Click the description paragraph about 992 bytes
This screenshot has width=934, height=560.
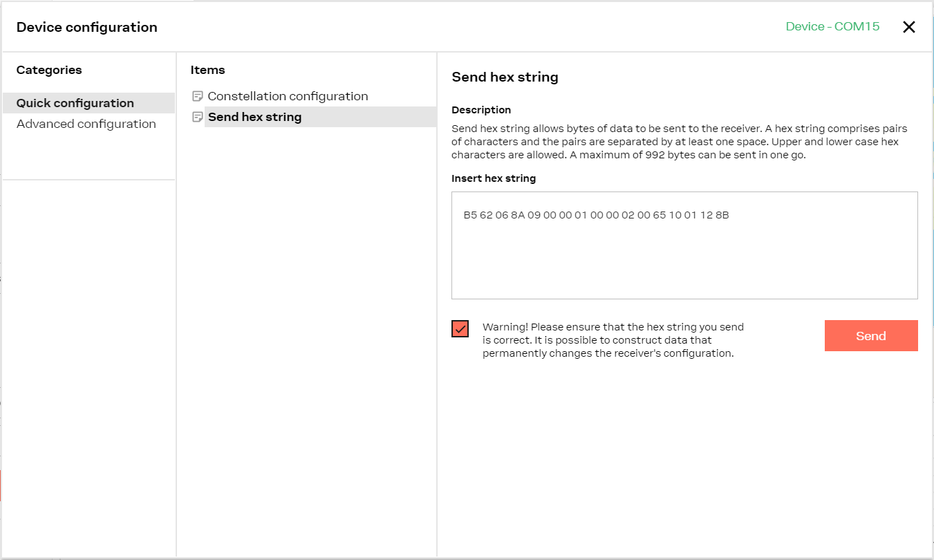(x=680, y=142)
